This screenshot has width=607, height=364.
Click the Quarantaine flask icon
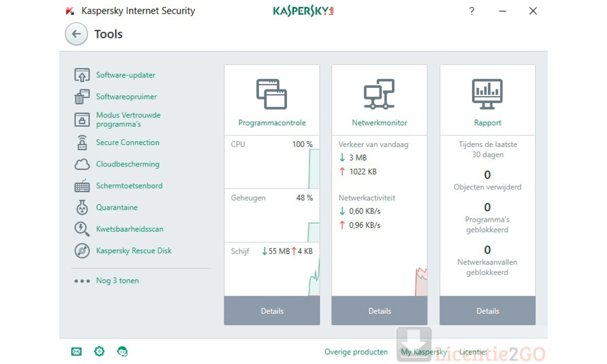(x=82, y=208)
